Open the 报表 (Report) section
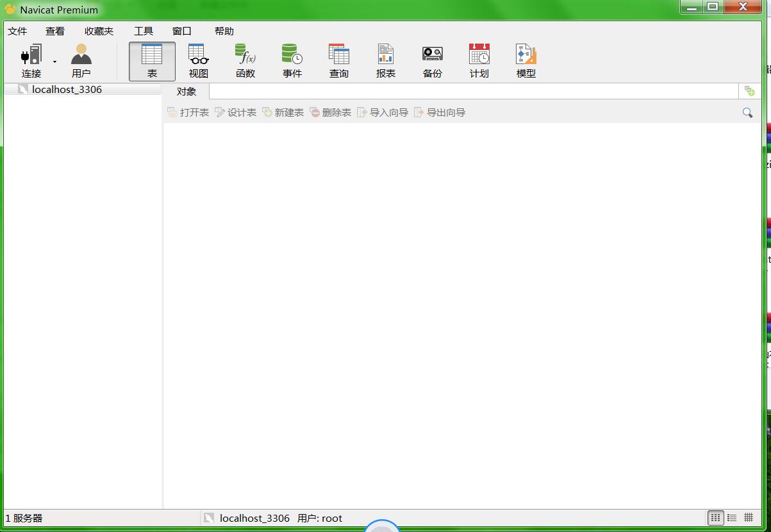The width and height of the screenshot is (771, 532). 386,62
